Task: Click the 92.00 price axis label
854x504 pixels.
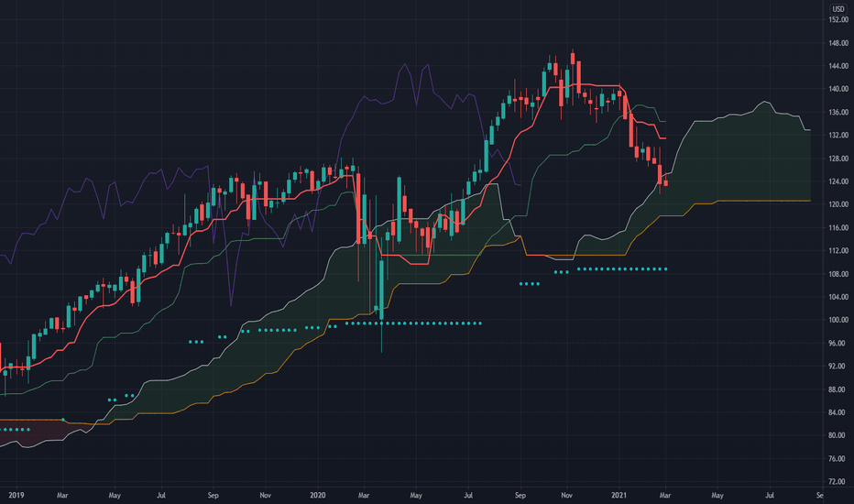Action: [x=838, y=367]
